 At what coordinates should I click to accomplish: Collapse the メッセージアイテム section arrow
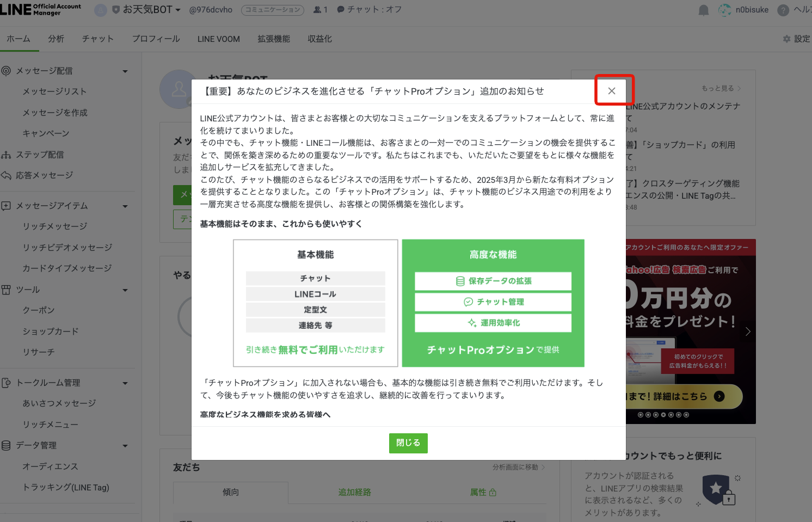point(125,206)
